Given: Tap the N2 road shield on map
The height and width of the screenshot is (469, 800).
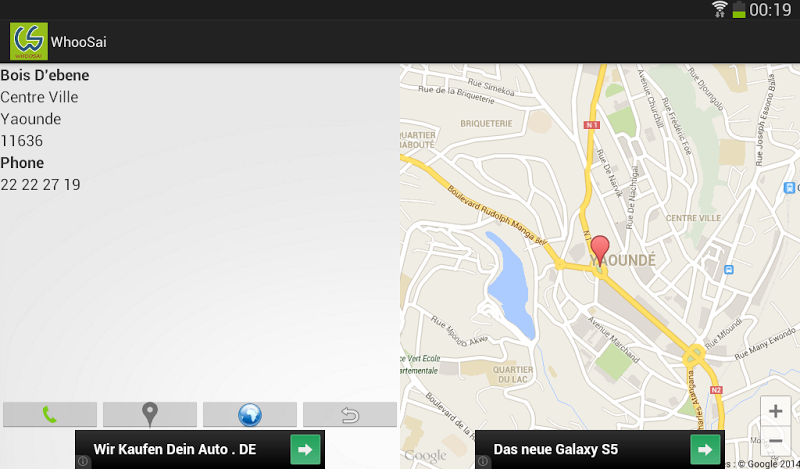Looking at the screenshot, I should [716, 390].
